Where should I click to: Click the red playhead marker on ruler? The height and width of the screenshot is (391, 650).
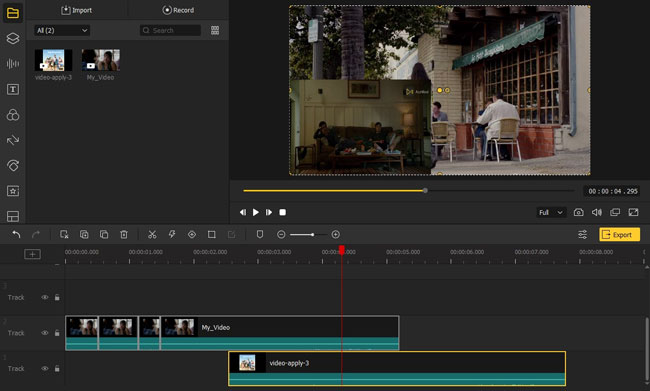[342, 250]
